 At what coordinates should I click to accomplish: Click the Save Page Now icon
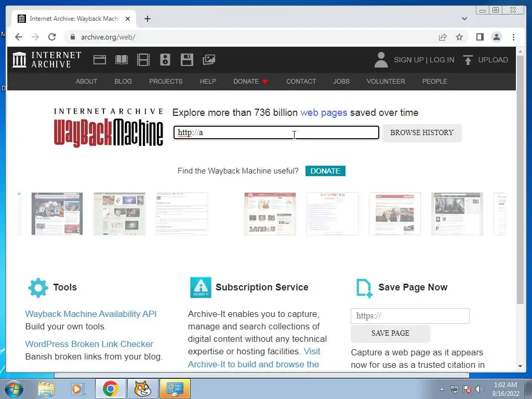[x=364, y=288]
